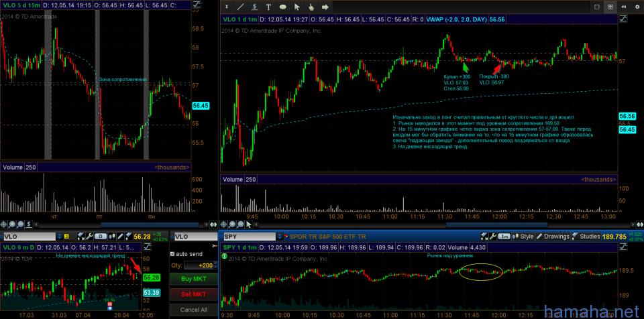Click green info icon on SPY chart
644x319 pixels.
(224, 256)
